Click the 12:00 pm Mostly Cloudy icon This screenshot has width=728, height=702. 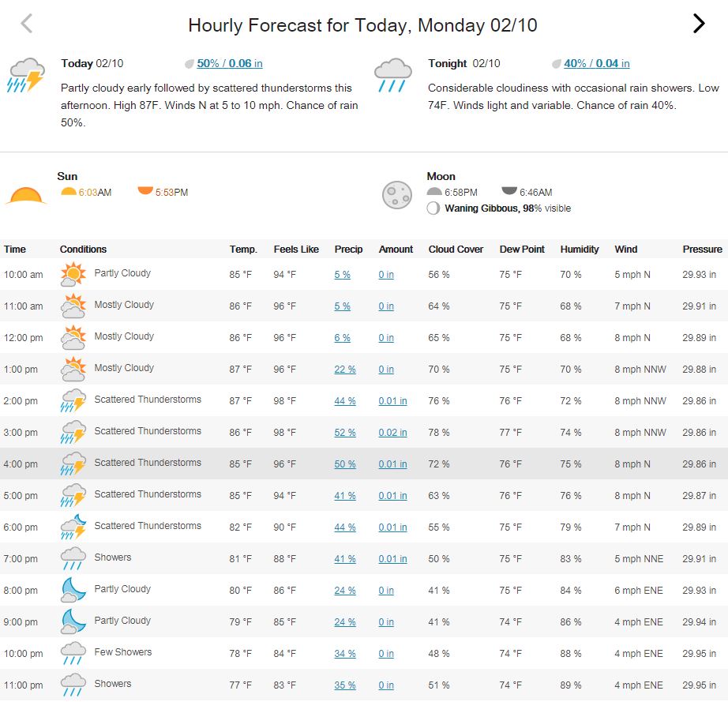73,337
